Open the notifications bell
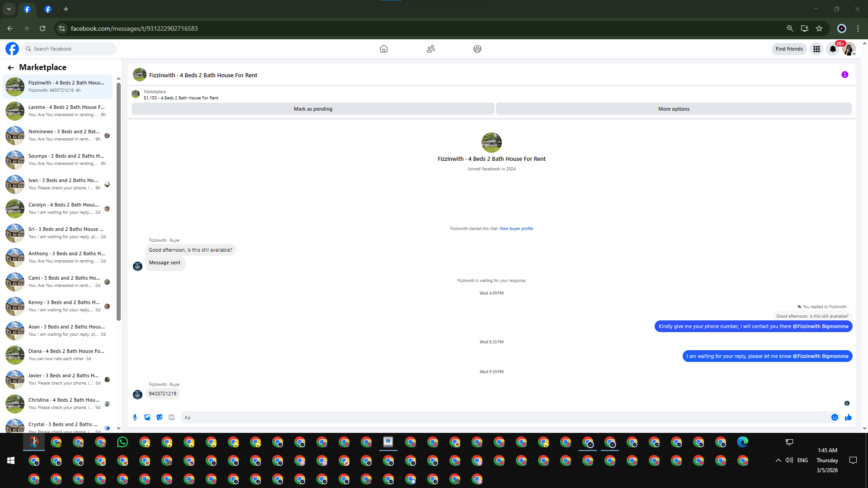Image resolution: width=868 pixels, height=488 pixels. tap(833, 49)
